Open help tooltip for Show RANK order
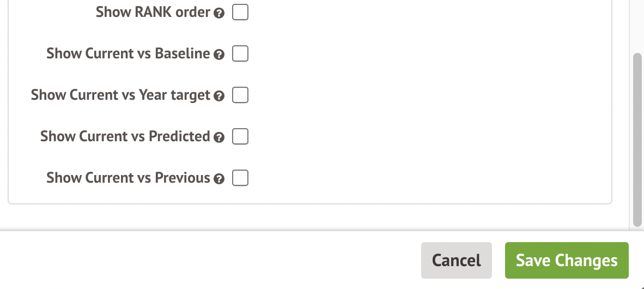Screen dimensions: 644x289 (219, 14)
